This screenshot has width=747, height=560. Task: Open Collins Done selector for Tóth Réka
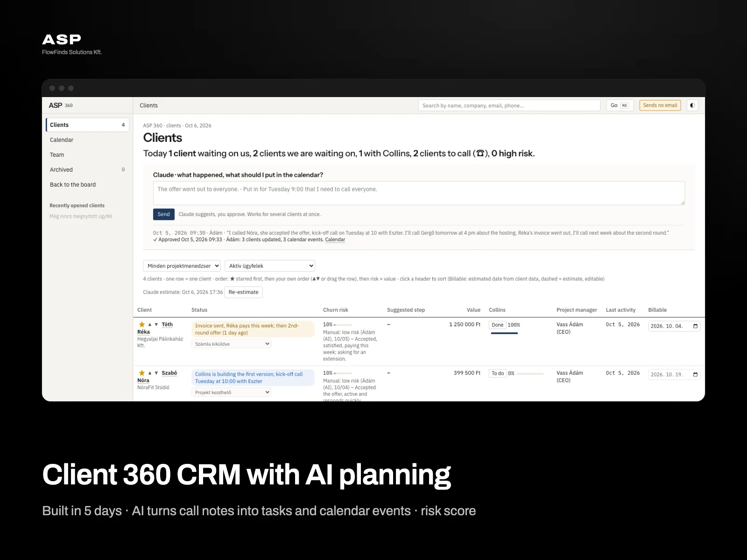(498, 325)
